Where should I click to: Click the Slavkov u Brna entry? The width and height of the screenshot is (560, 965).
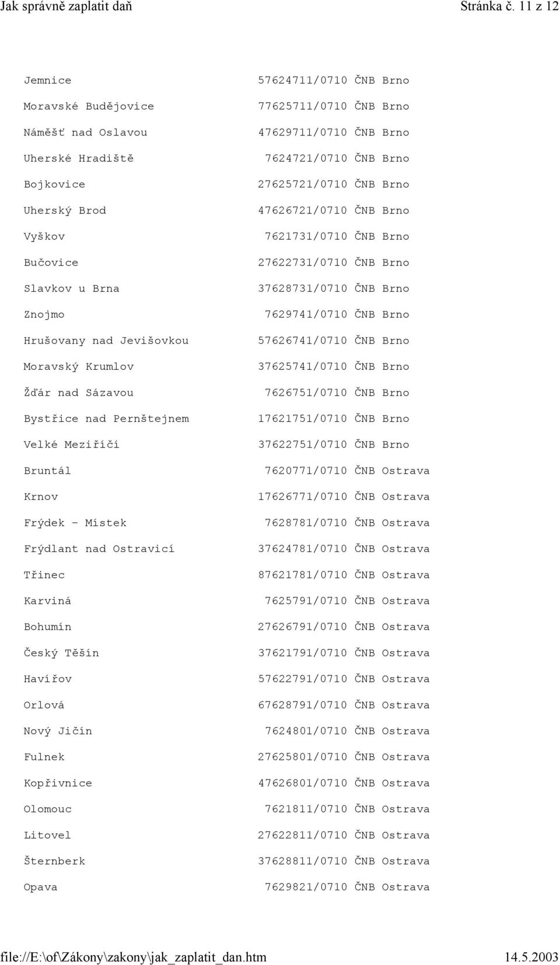(71, 288)
